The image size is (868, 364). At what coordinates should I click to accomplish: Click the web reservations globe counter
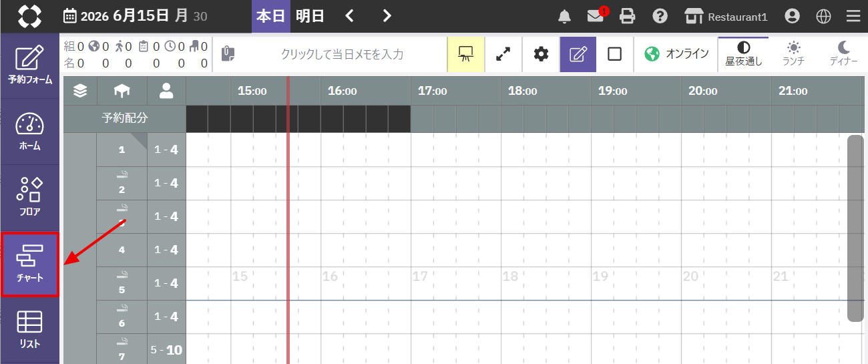coord(93,47)
